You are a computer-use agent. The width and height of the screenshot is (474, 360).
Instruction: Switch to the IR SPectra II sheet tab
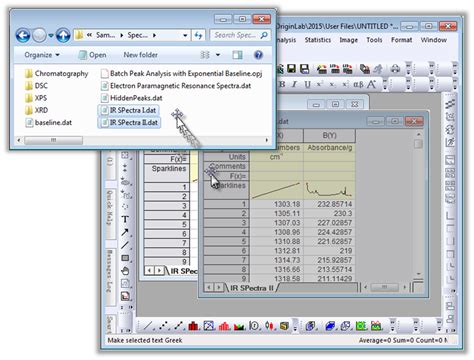[252, 288]
